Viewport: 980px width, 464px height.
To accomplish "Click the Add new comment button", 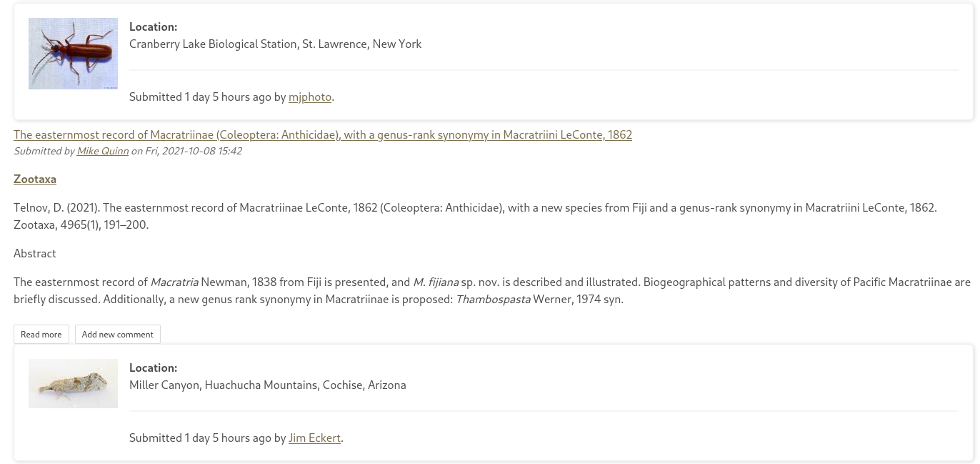I will click(117, 334).
